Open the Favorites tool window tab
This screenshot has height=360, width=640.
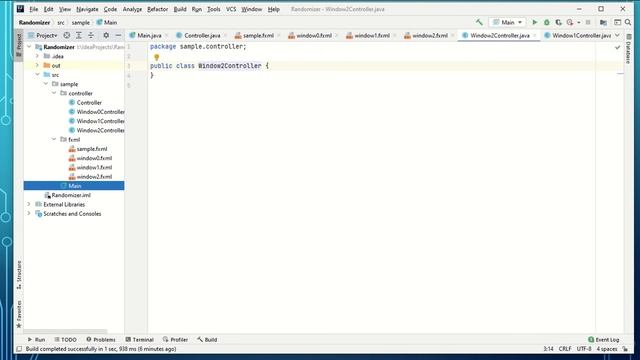(19, 314)
